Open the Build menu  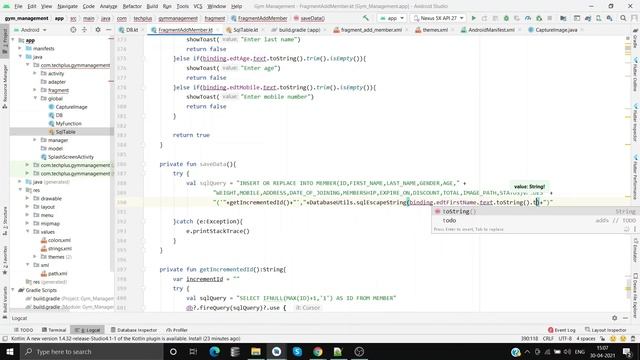tap(152, 6)
